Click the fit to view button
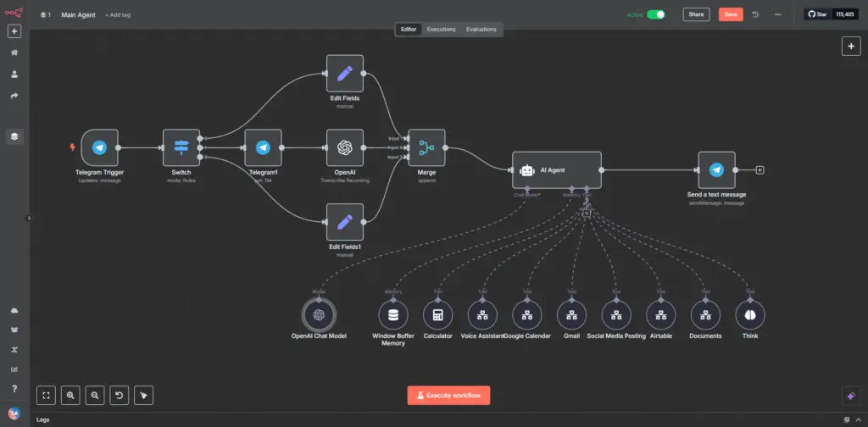The image size is (868, 427). pyautogui.click(x=46, y=396)
